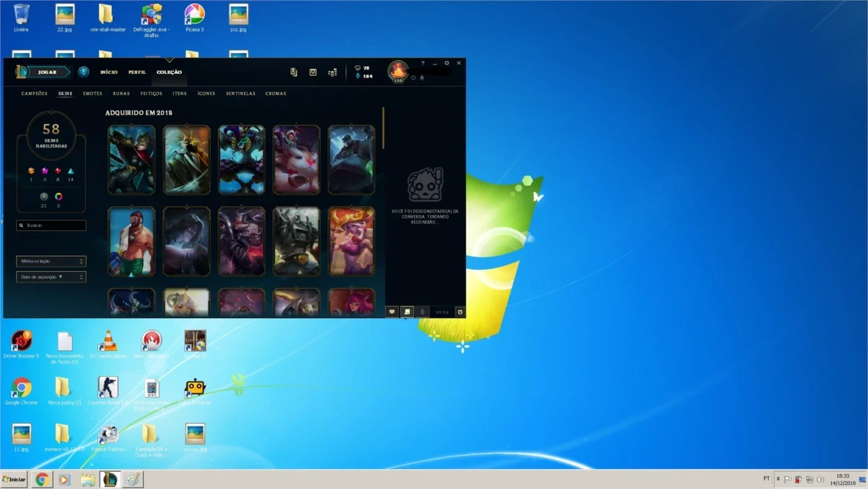The width and height of the screenshot is (868, 489).
Task: Click the skins list vertical scrollbar
Action: tap(383, 128)
